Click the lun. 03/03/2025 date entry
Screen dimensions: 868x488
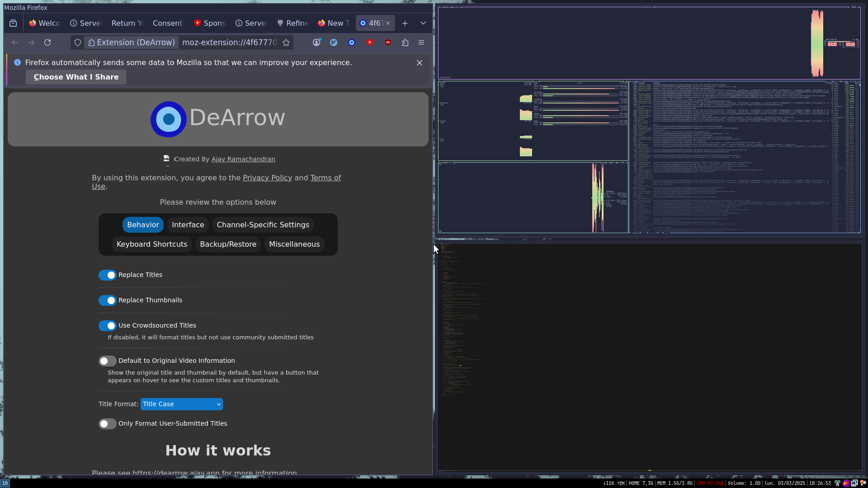pos(785,483)
